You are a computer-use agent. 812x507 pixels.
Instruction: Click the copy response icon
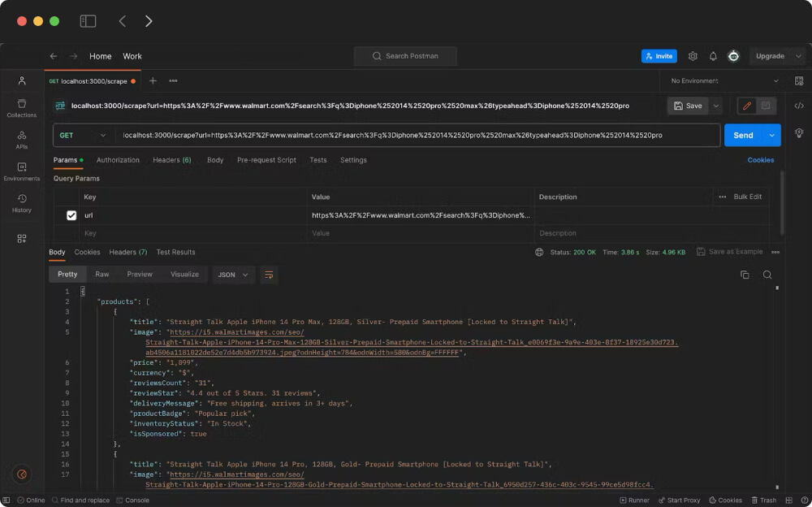[745, 275]
